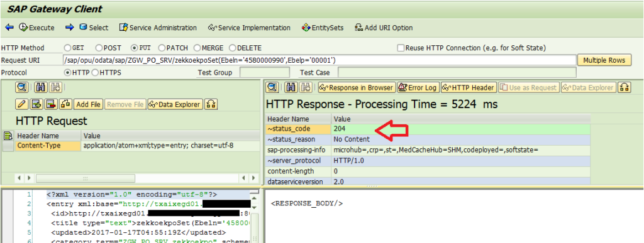Click Find Next icon in response pane

click(x=306, y=87)
